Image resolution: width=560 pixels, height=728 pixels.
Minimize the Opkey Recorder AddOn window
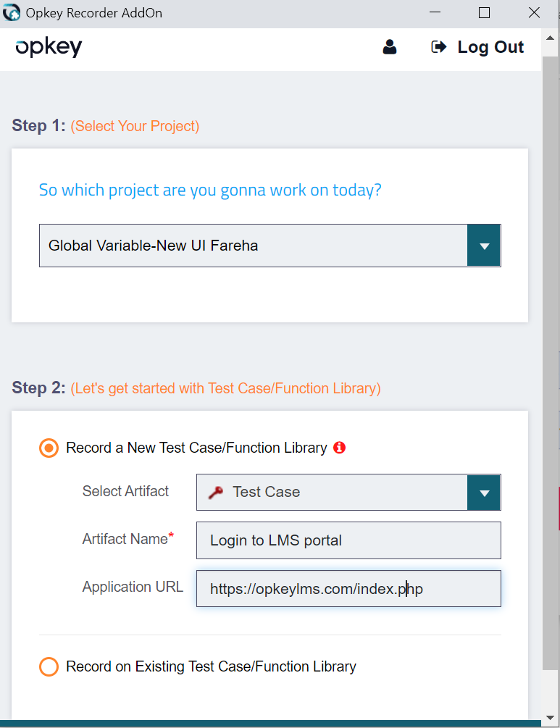click(435, 13)
